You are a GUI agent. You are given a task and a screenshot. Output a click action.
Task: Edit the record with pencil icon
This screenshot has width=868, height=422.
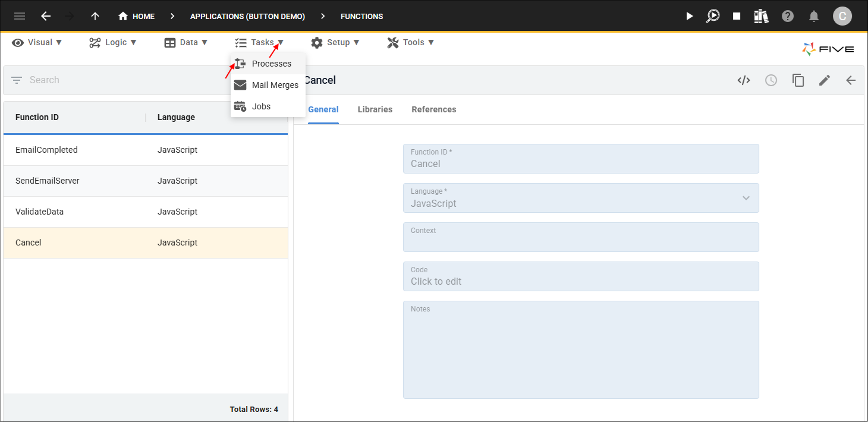point(825,80)
